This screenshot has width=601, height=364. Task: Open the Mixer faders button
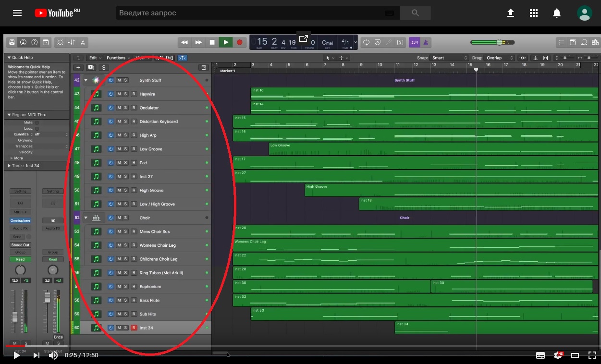72,42
